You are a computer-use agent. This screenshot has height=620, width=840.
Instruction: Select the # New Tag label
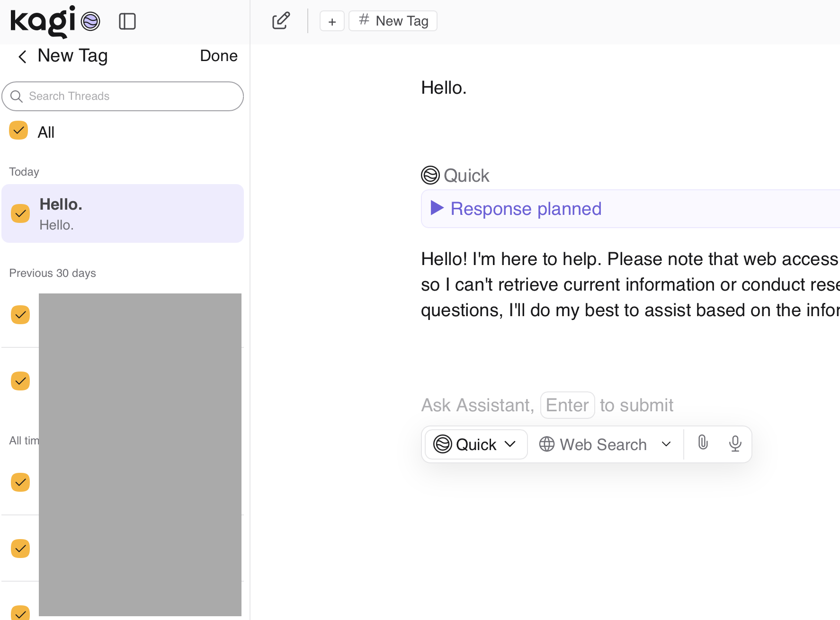click(393, 20)
